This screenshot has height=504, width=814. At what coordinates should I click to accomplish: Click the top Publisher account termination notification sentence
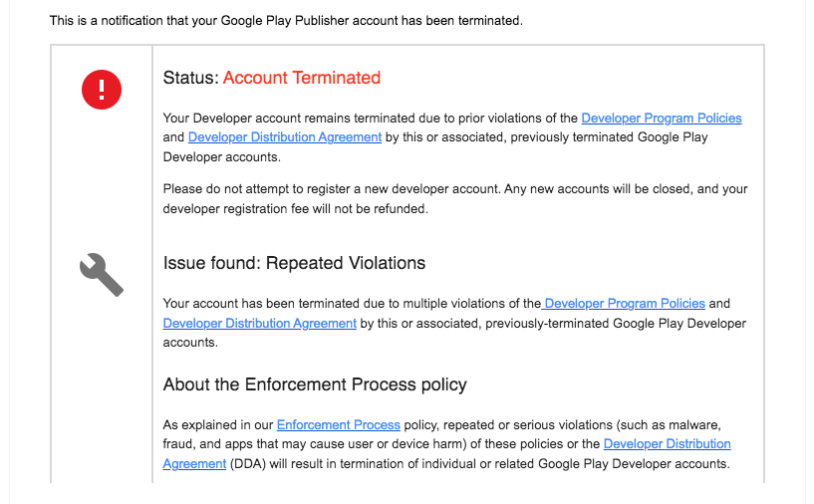285,20
